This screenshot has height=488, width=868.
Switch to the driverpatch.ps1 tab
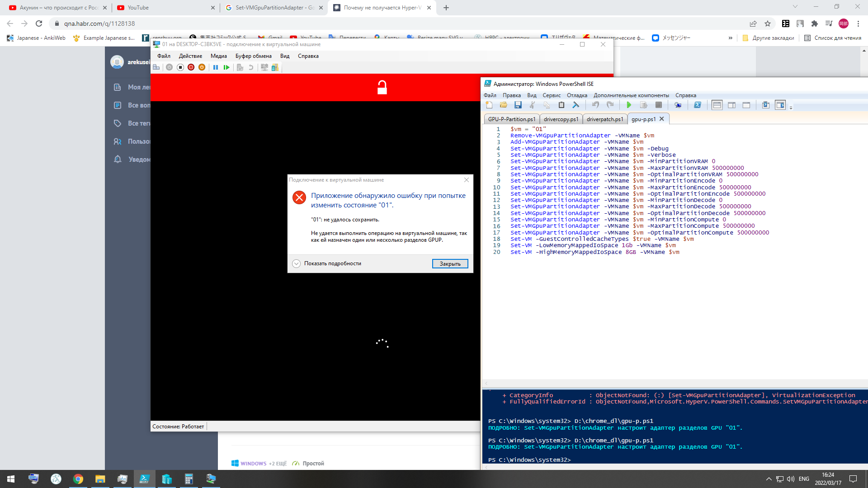coord(605,119)
